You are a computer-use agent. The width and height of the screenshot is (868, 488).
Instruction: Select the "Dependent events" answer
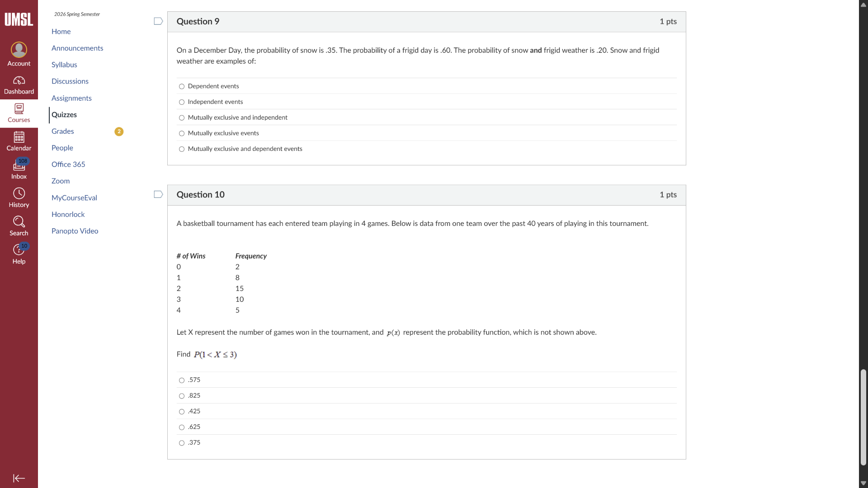182,86
